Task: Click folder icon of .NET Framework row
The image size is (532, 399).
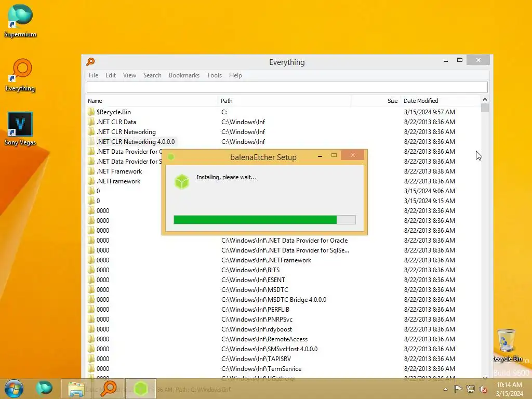Action: [x=91, y=171]
